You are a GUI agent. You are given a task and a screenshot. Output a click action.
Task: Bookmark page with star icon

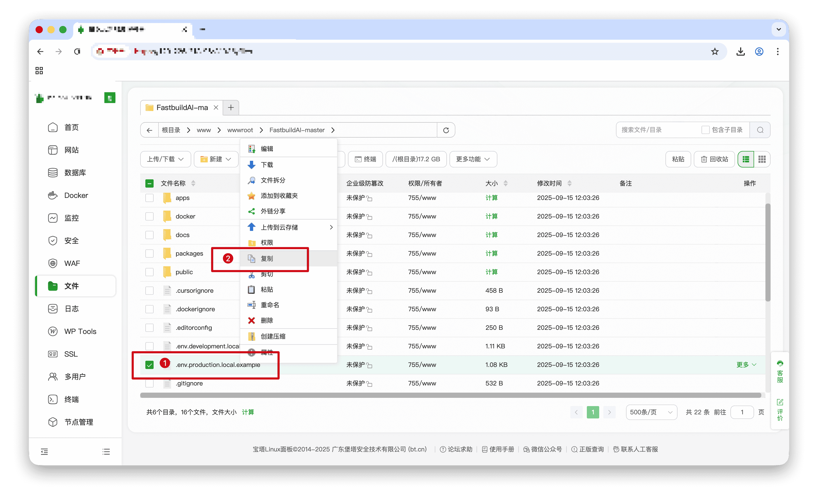(715, 51)
